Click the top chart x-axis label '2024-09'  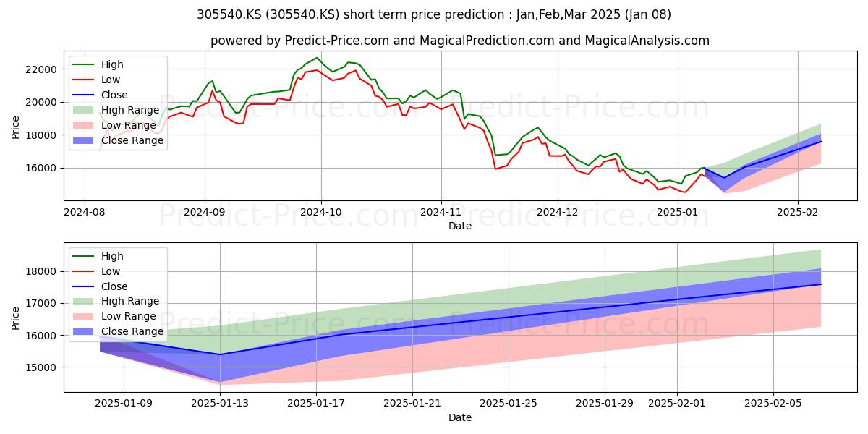click(x=204, y=212)
